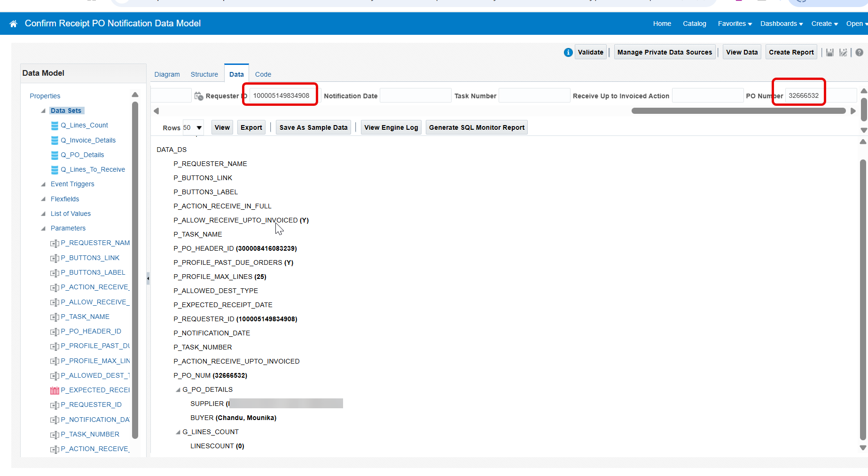This screenshot has width=868, height=476.
Task: Switch to the Structure tab
Action: (204, 74)
